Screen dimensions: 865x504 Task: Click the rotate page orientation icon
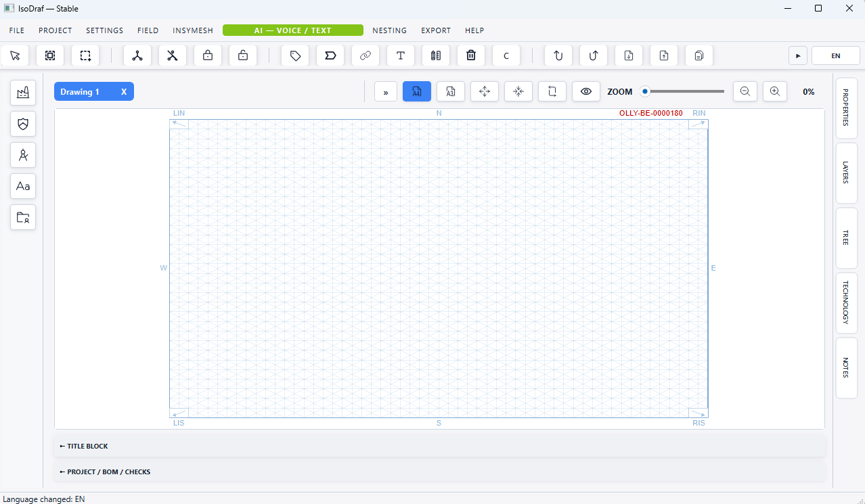coord(552,91)
